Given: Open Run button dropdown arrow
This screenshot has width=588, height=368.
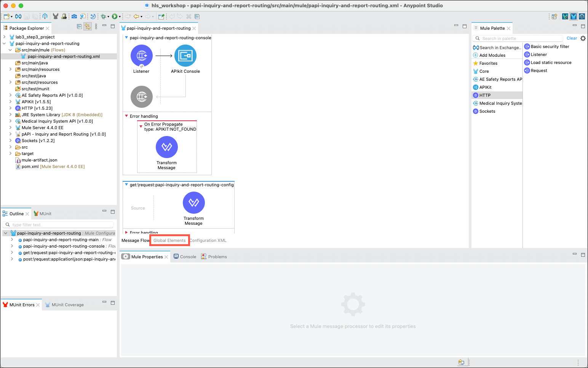Looking at the screenshot, I should [120, 17].
